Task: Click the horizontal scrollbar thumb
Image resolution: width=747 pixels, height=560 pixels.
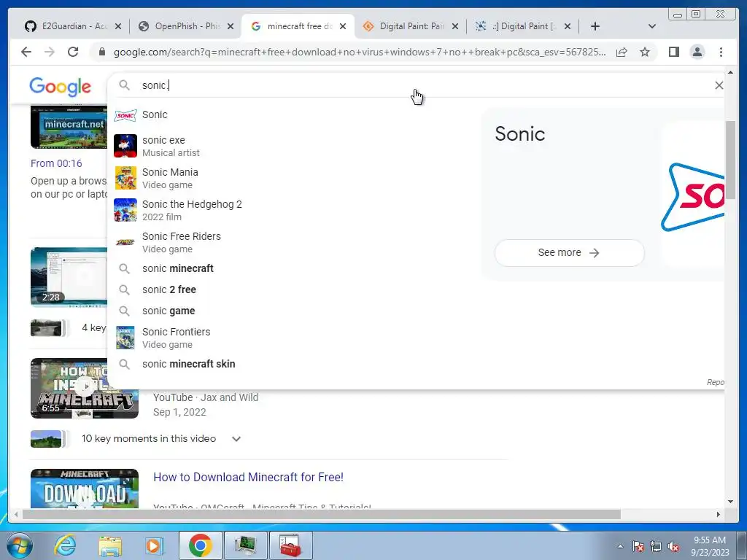Action: [322, 514]
